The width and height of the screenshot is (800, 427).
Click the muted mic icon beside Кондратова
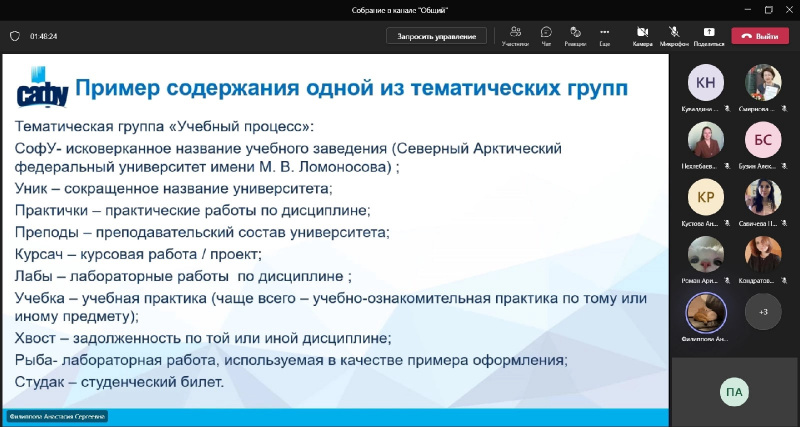[783, 281]
